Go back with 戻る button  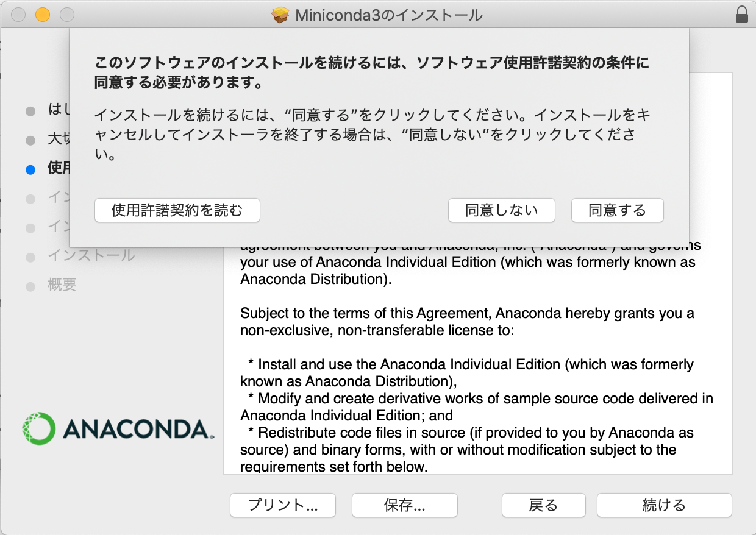[543, 505]
